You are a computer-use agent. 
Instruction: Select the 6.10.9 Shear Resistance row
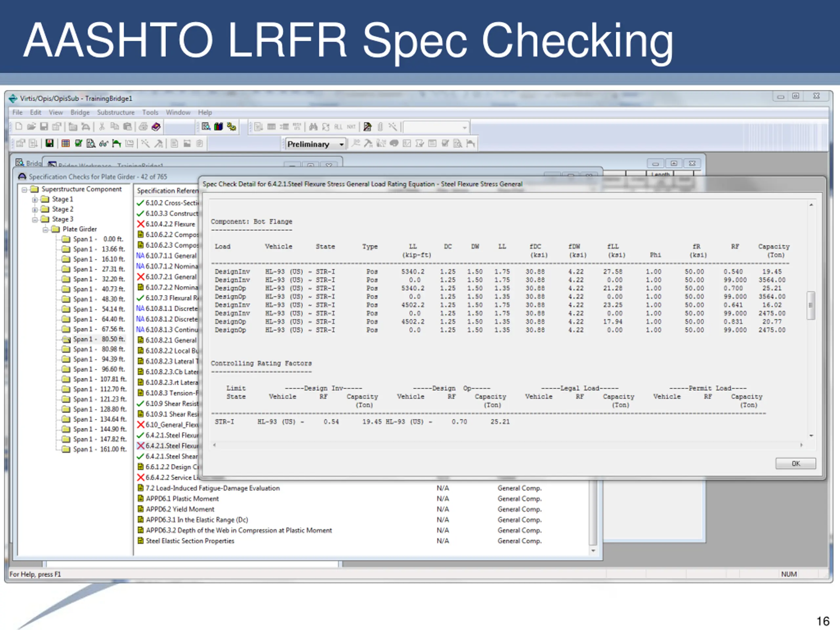(167, 404)
